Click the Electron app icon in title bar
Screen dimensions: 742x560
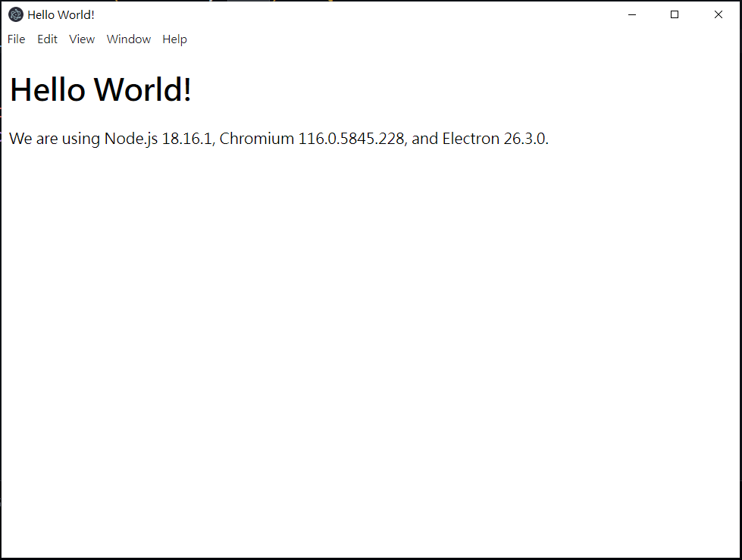16,14
